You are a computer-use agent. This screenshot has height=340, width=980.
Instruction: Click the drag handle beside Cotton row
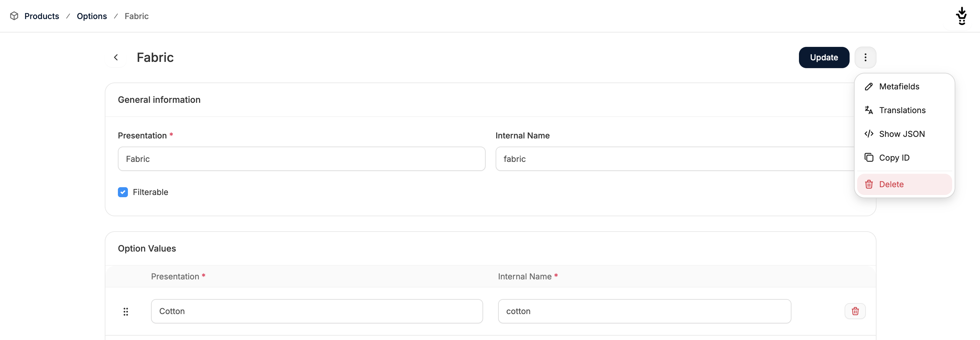(125, 312)
